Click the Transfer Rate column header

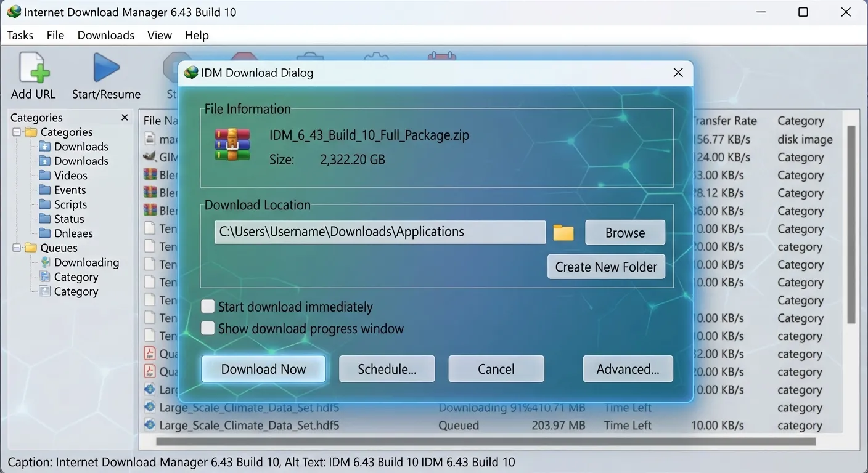724,121
